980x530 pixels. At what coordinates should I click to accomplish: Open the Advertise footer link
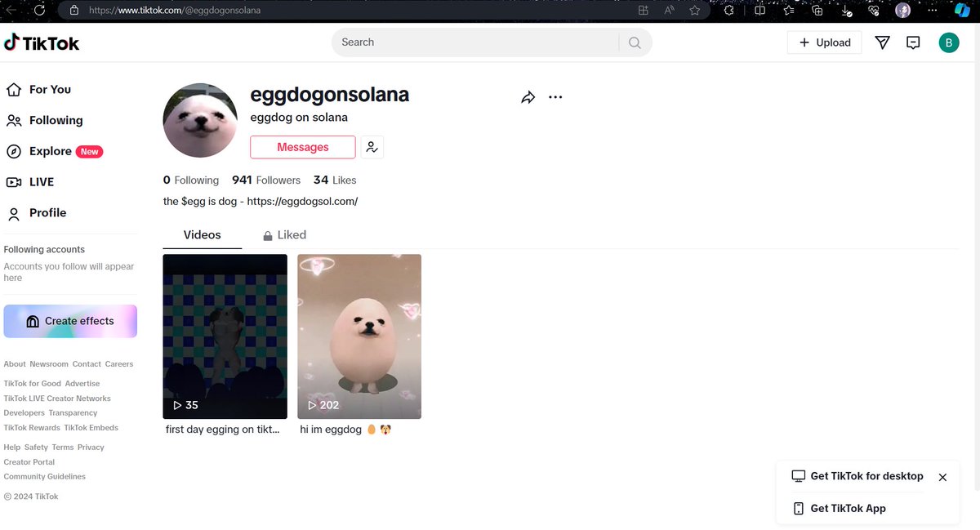point(82,384)
